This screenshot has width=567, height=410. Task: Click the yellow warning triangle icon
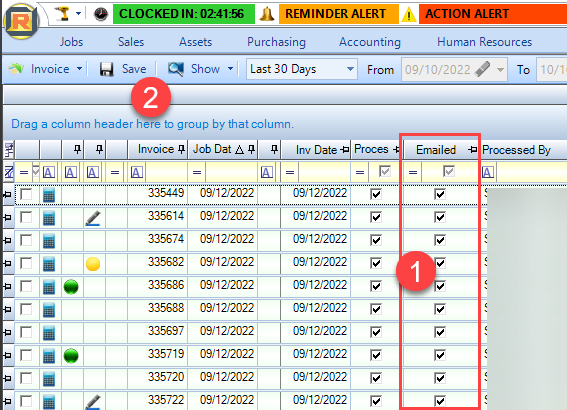[x=409, y=15]
